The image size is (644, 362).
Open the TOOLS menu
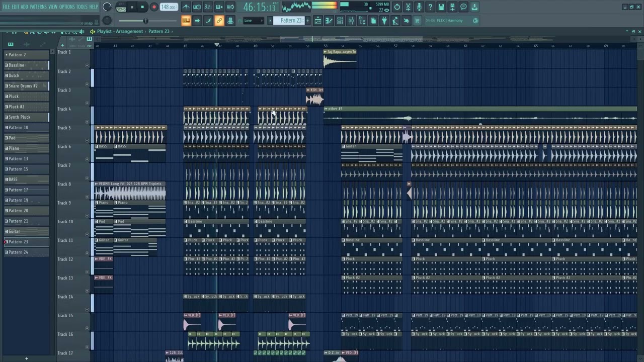pos(82,7)
